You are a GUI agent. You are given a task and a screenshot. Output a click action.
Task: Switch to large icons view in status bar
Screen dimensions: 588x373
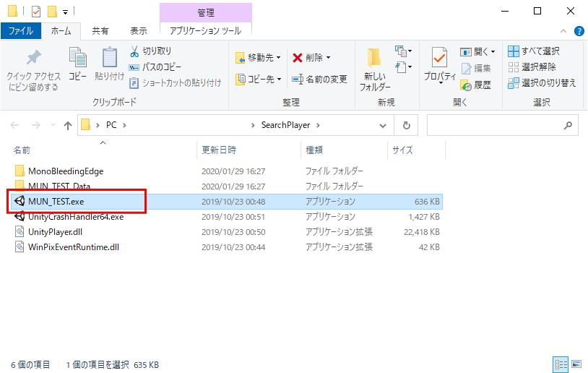coord(575,364)
